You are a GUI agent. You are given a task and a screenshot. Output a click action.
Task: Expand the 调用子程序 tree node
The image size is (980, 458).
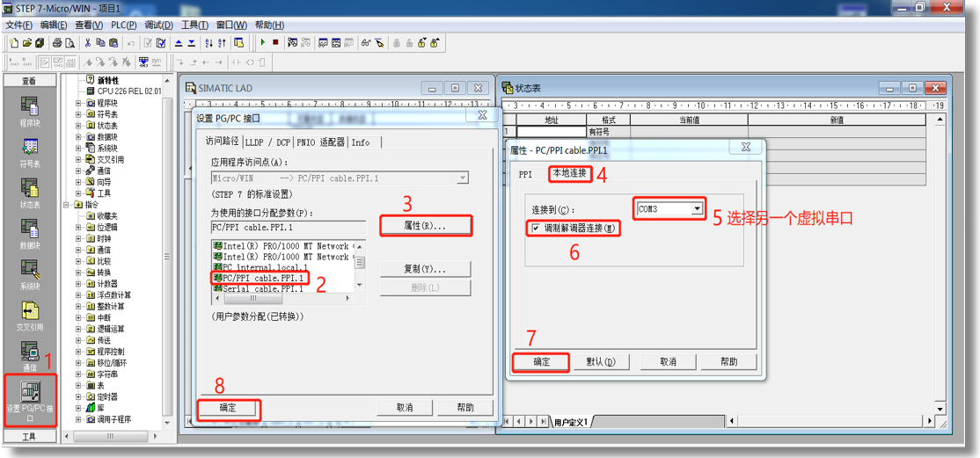coord(78,419)
